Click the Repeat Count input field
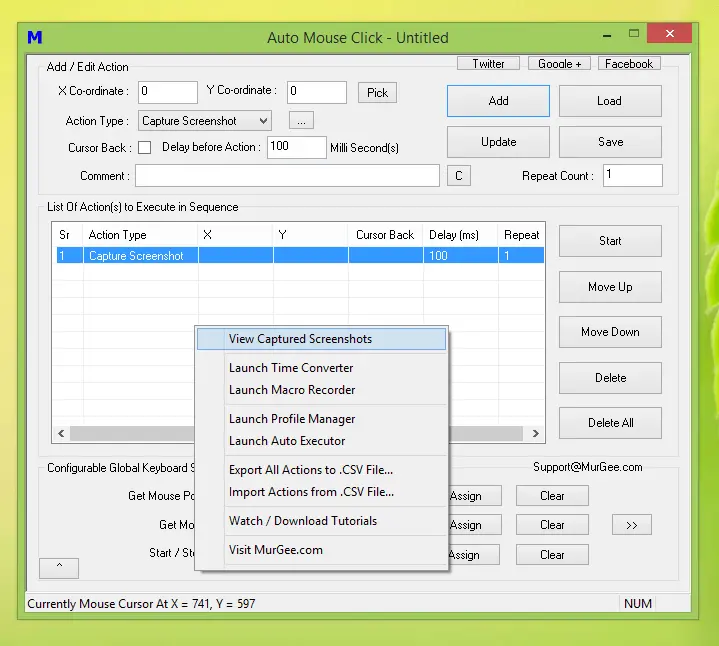719x646 pixels. point(632,175)
